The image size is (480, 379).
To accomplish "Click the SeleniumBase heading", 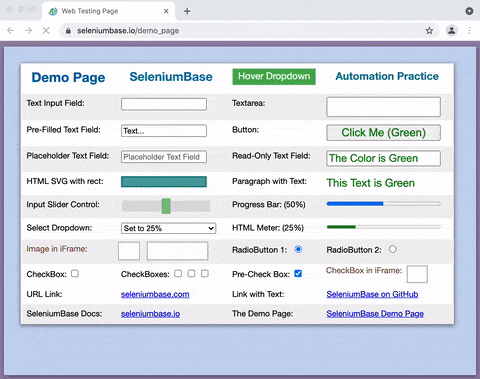I will (x=171, y=77).
